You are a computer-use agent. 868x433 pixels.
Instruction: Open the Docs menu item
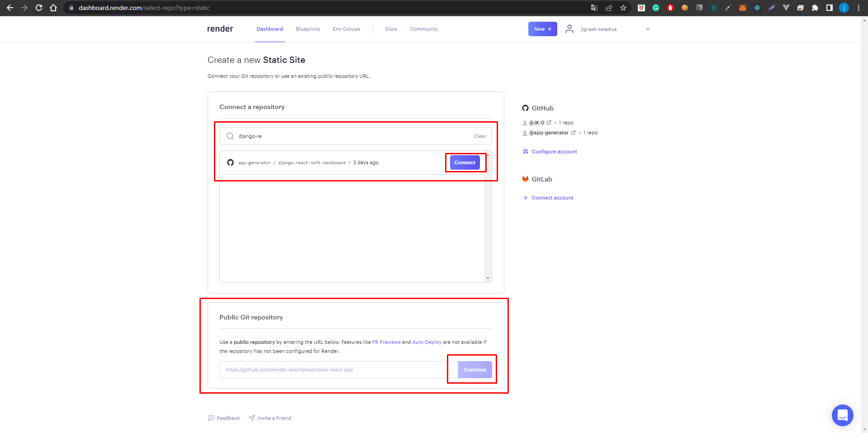[x=391, y=29]
